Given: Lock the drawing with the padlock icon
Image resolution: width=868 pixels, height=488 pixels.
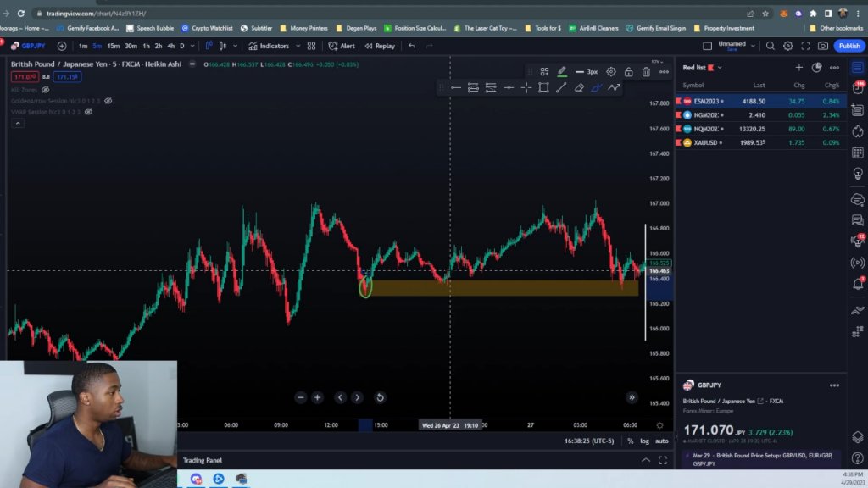Looking at the screenshot, I should tap(629, 72).
